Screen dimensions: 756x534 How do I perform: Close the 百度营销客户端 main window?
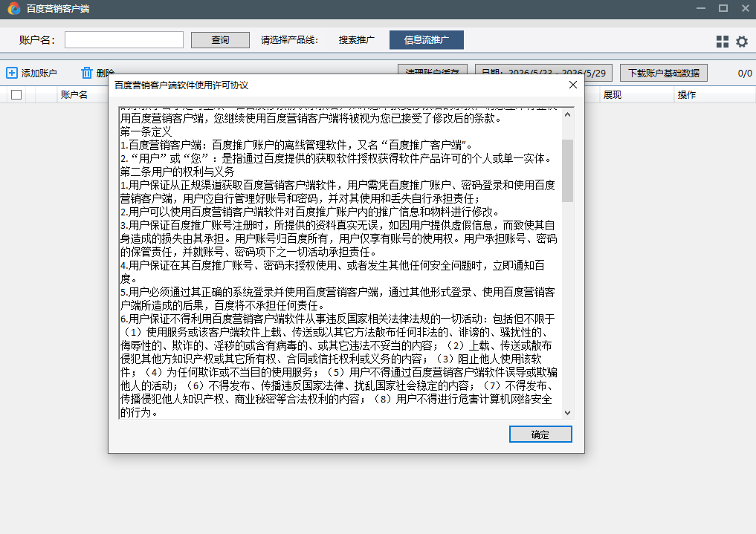(x=745, y=8)
